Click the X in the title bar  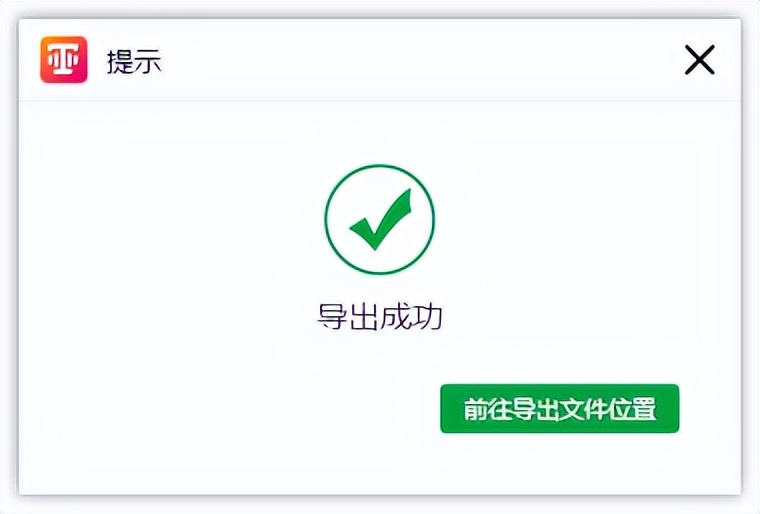pyautogui.click(x=699, y=61)
